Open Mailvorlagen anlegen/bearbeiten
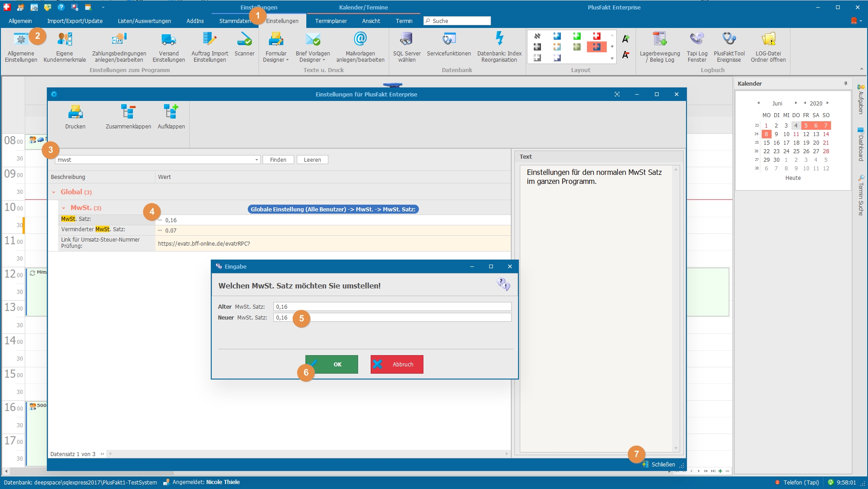Viewport: 868px width, 489px height. 360,47
